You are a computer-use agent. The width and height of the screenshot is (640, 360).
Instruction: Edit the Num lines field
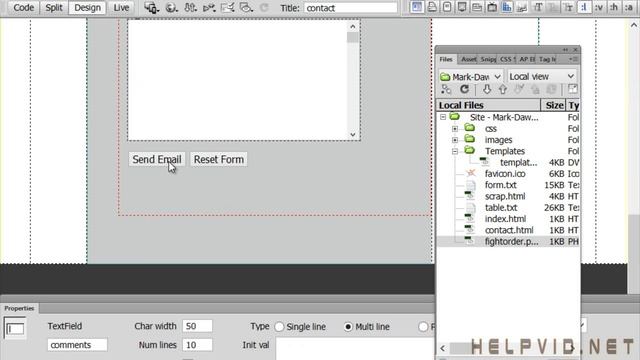(197, 345)
